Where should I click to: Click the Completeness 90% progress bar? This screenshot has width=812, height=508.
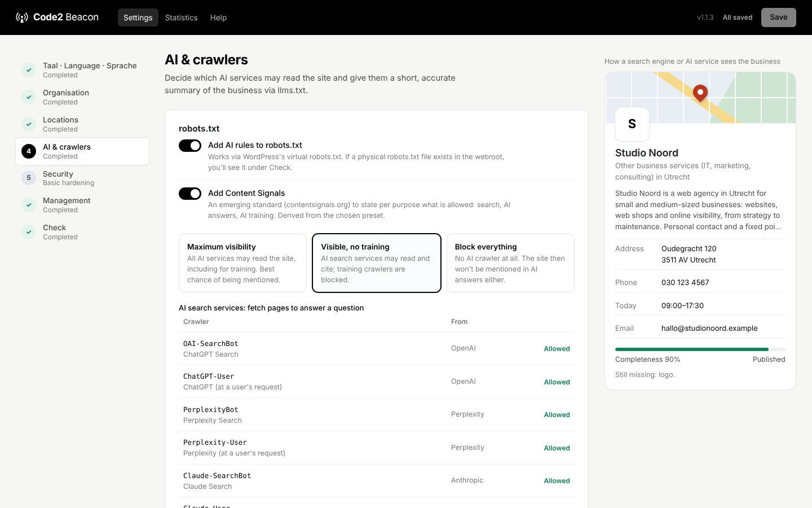(x=700, y=349)
